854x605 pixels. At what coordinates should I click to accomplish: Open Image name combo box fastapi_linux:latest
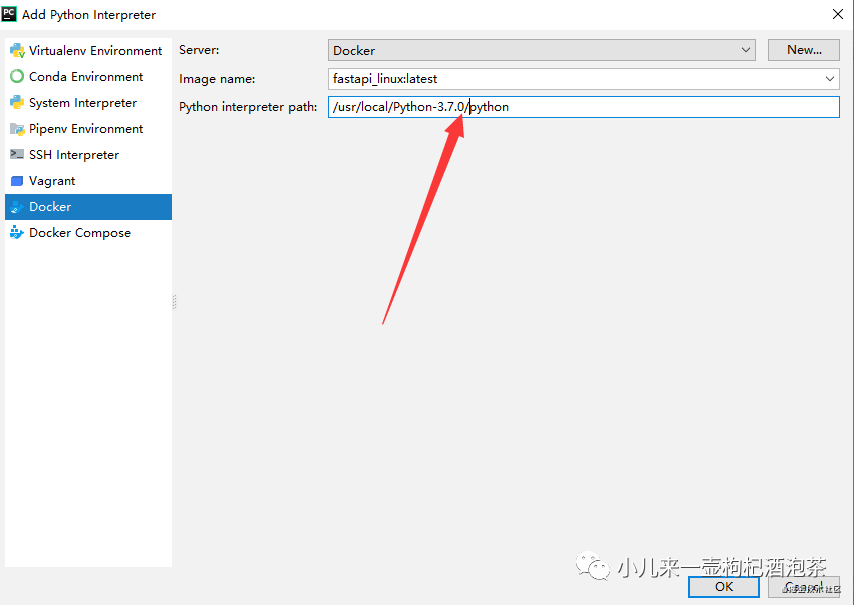583,79
